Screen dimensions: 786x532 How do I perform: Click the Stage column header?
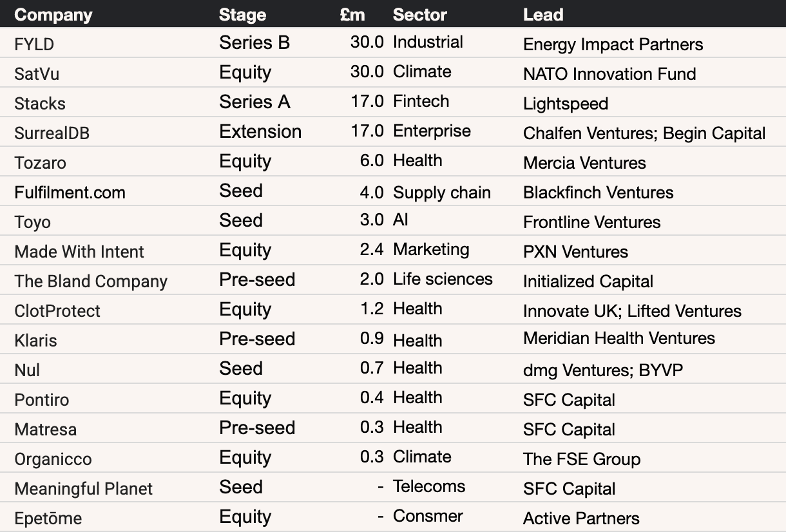click(x=242, y=15)
